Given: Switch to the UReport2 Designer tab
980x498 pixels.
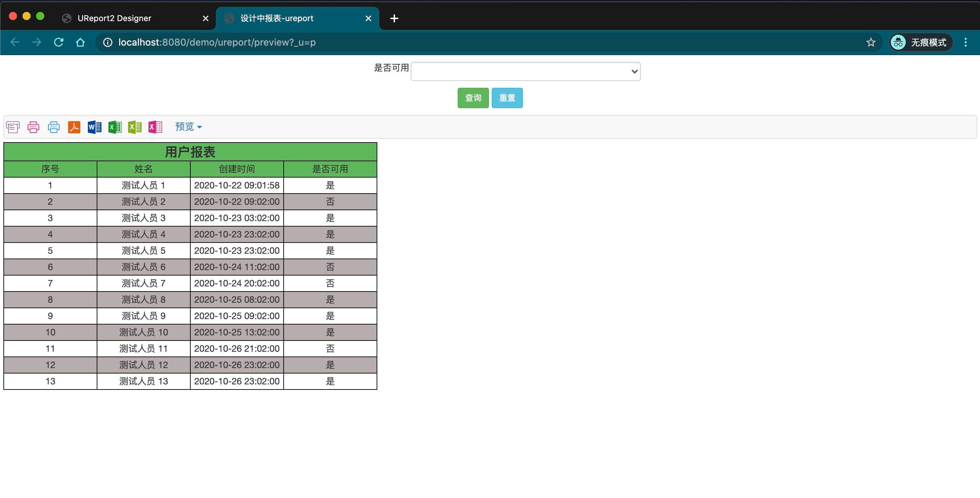Looking at the screenshot, I should pyautogui.click(x=114, y=18).
